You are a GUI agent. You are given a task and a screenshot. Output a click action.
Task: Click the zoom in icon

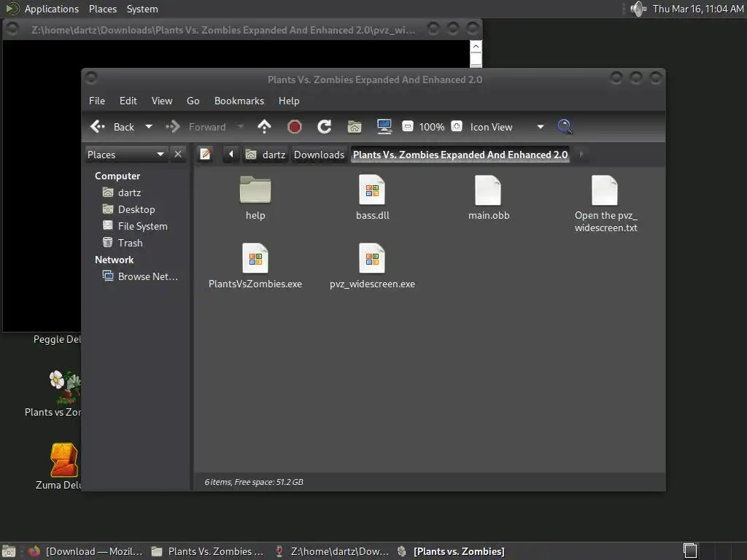[457, 126]
